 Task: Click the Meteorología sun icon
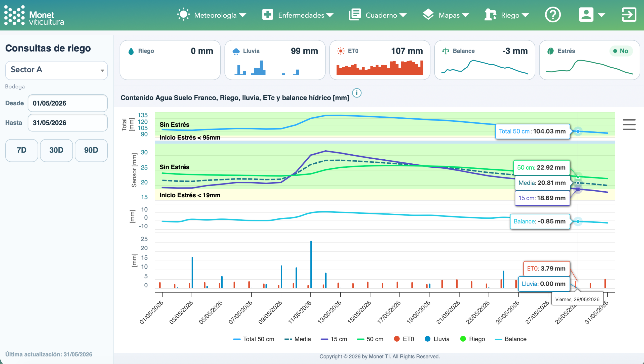(183, 15)
